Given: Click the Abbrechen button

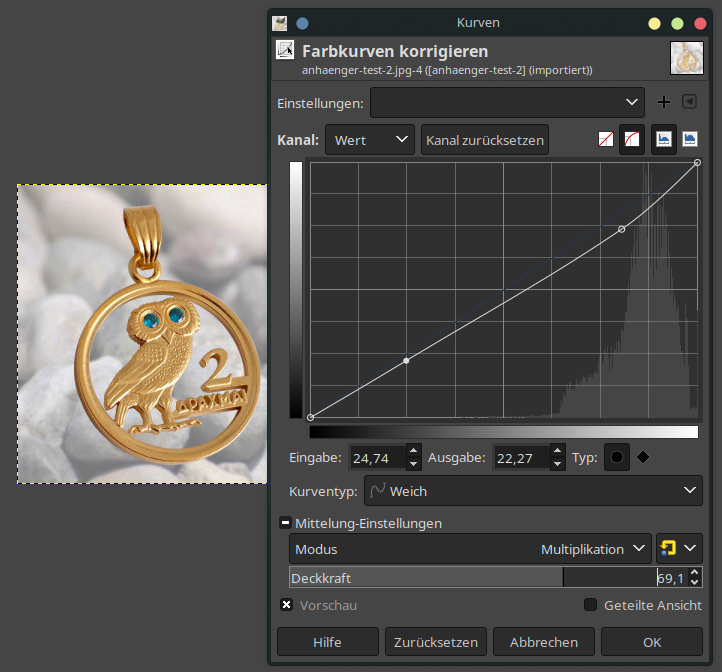Looking at the screenshot, I should point(544,642).
